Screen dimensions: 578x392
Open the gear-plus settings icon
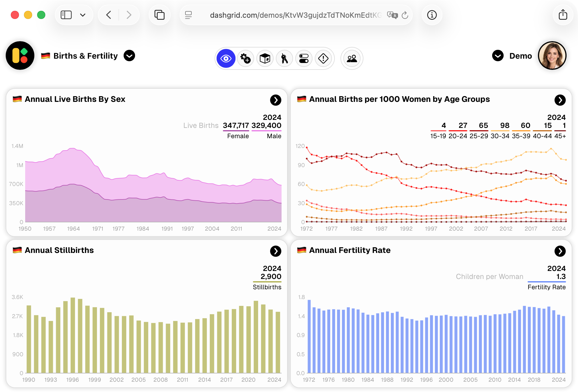246,58
